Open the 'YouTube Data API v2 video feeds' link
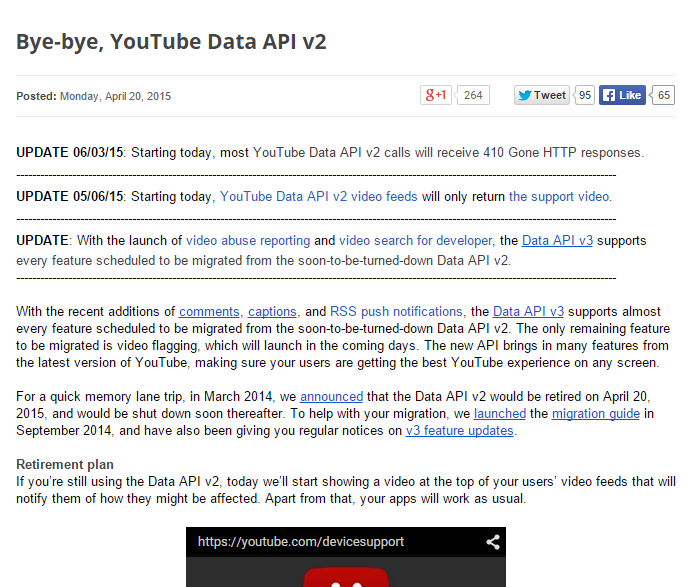 [x=318, y=196]
